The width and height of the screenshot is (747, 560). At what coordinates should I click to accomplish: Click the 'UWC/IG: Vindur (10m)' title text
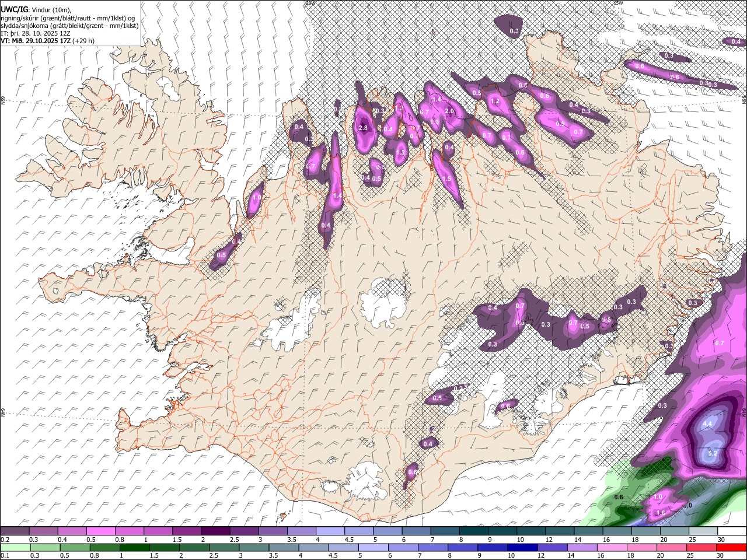click(x=35, y=9)
